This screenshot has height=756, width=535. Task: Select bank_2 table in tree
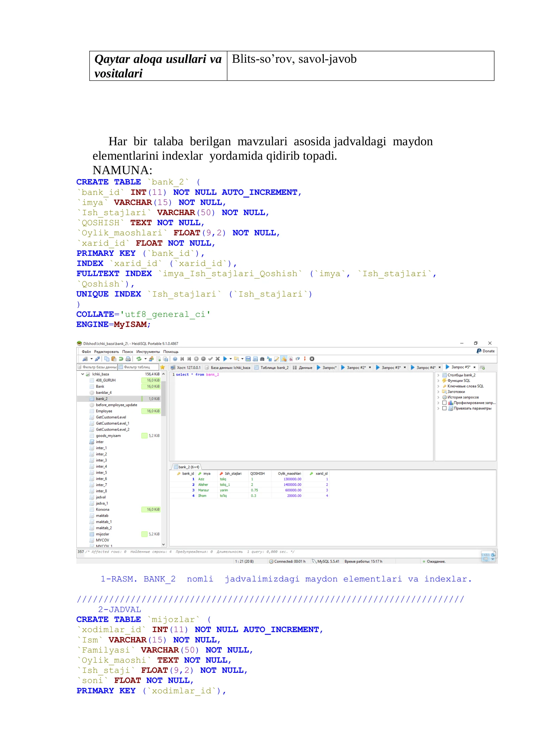tap(102, 399)
